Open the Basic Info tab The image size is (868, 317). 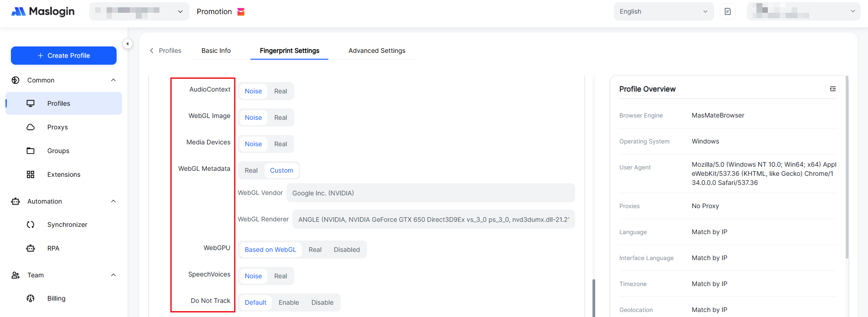tap(216, 51)
